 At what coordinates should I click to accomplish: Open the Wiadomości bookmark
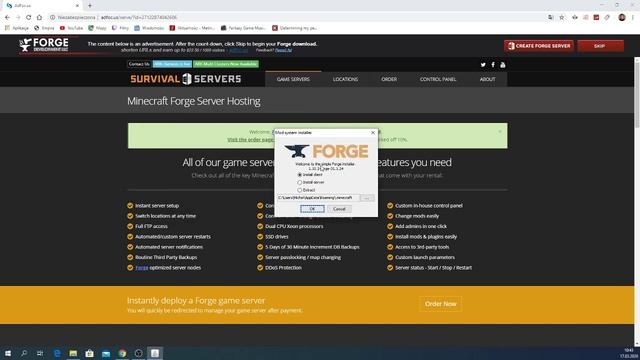click(x=149, y=28)
